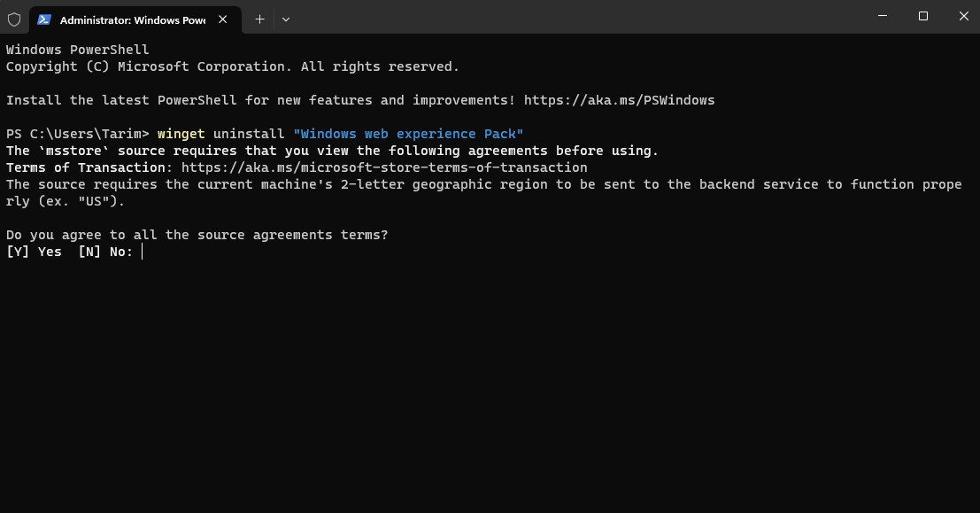Expand the new tab profile dropdown chevron
The width and height of the screenshot is (980, 513).
[285, 19]
